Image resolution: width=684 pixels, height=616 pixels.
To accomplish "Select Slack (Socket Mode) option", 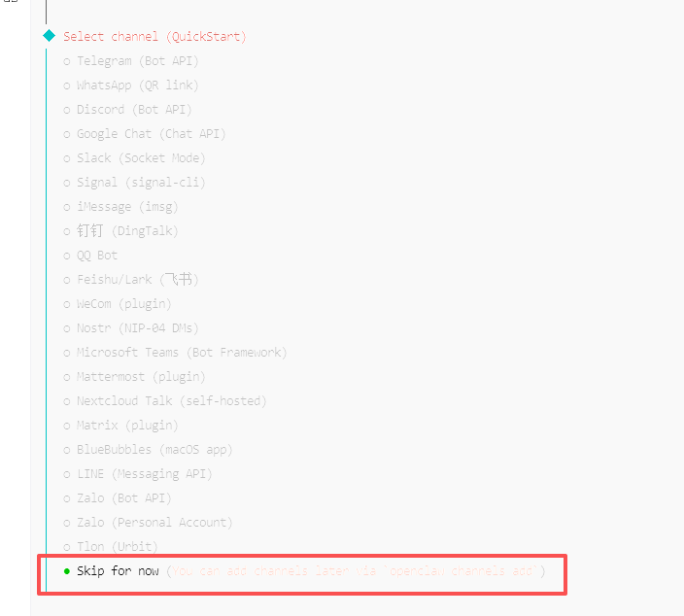I will pyautogui.click(x=141, y=158).
